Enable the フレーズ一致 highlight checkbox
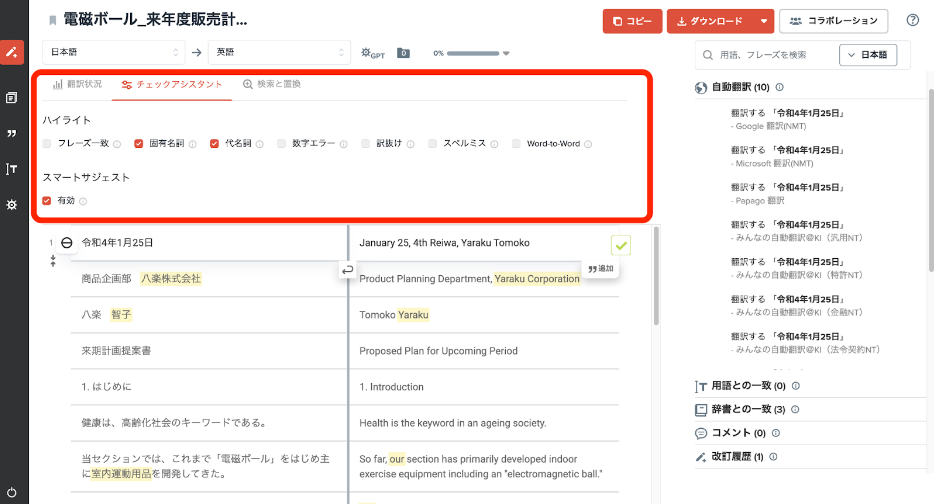948x504 pixels. pos(47,144)
